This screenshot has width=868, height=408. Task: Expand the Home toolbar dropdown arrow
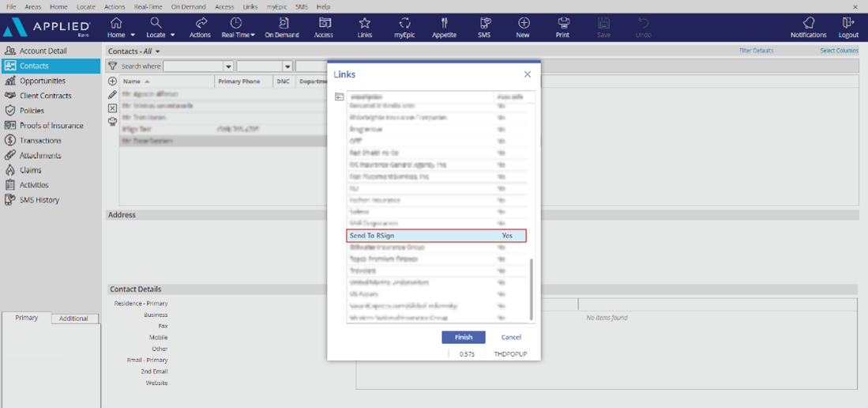click(133, 35)
